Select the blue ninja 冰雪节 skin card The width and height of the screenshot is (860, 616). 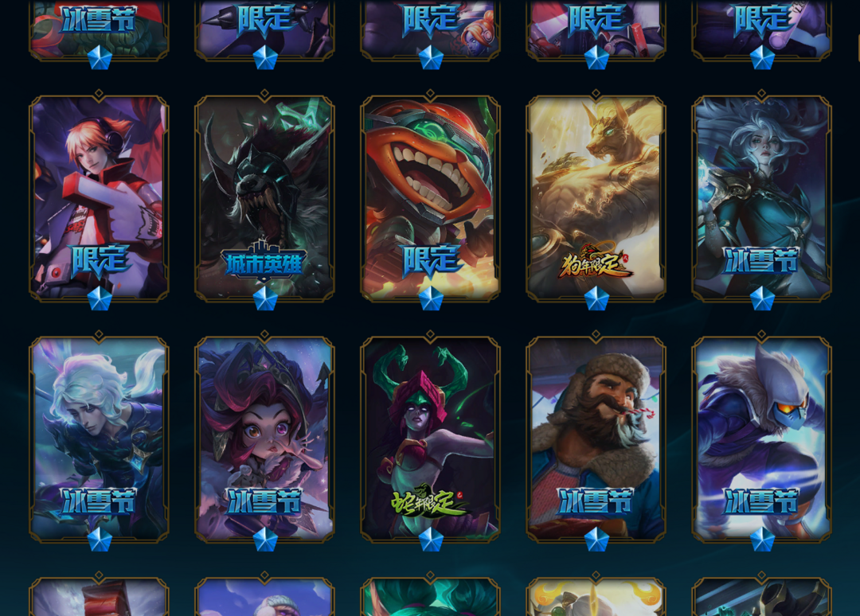761,439
